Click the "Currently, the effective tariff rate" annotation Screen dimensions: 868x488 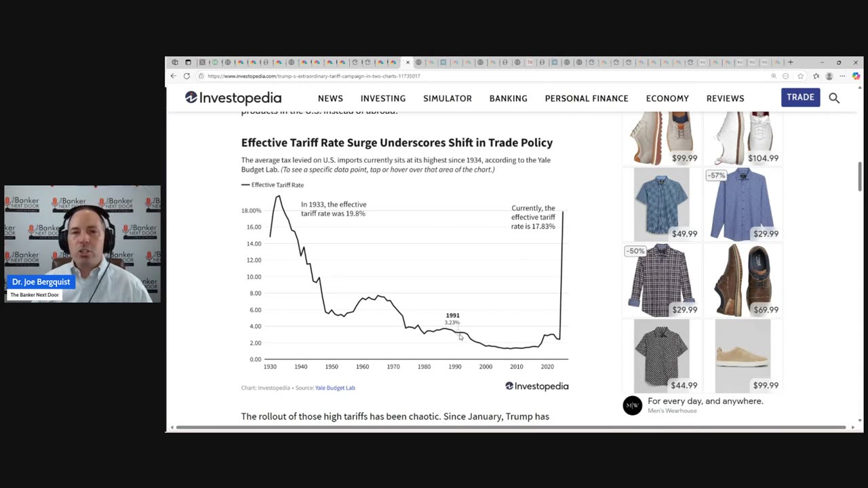point(533,217)
